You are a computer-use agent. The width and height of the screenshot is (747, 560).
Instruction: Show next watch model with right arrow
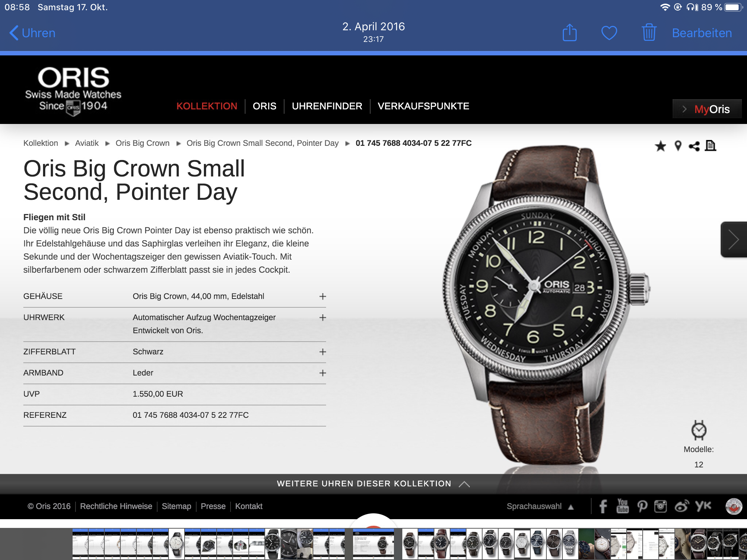click(734, 240)
